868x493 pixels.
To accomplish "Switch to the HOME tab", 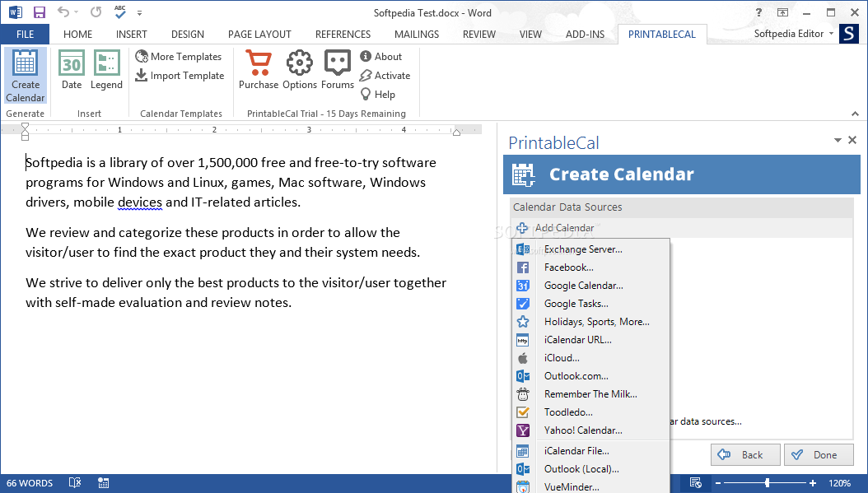I will tap(77, 34).
